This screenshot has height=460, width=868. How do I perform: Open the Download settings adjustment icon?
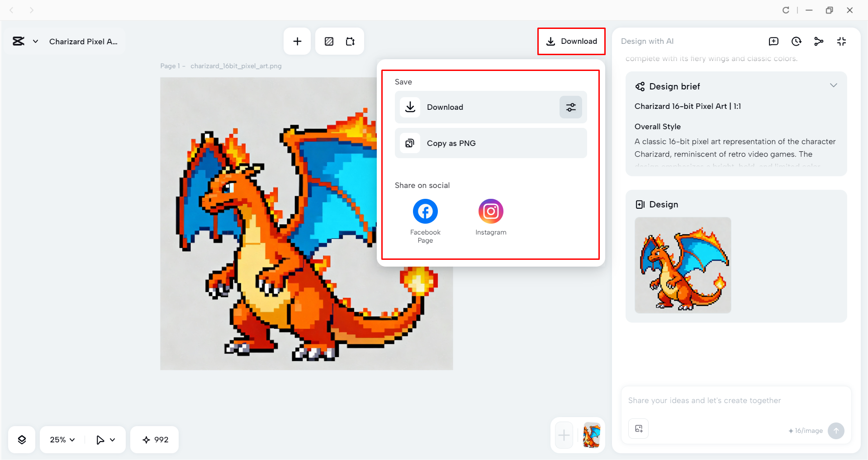570,107
